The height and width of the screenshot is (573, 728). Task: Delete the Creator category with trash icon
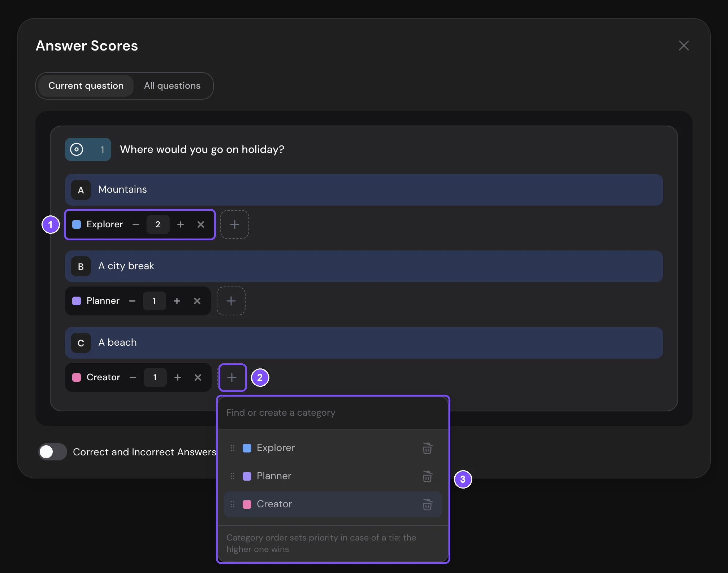(428, 504)
